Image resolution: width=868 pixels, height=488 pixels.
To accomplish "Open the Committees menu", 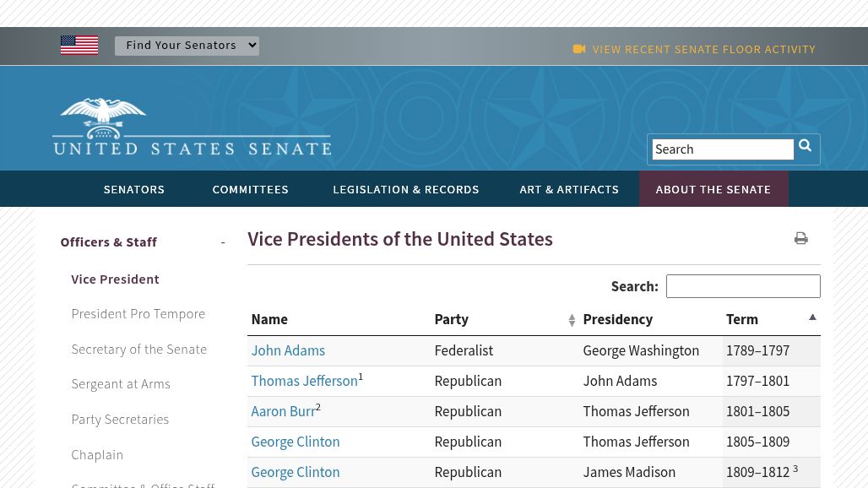I will [x=250, y=190].
